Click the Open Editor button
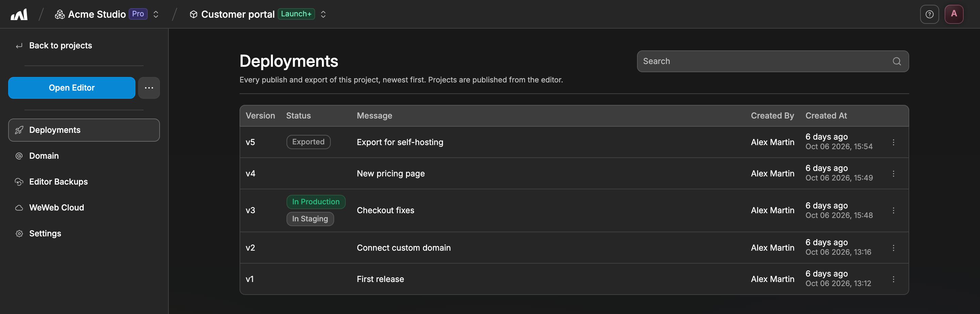980x314 pixels. click(x=71, y=88)
